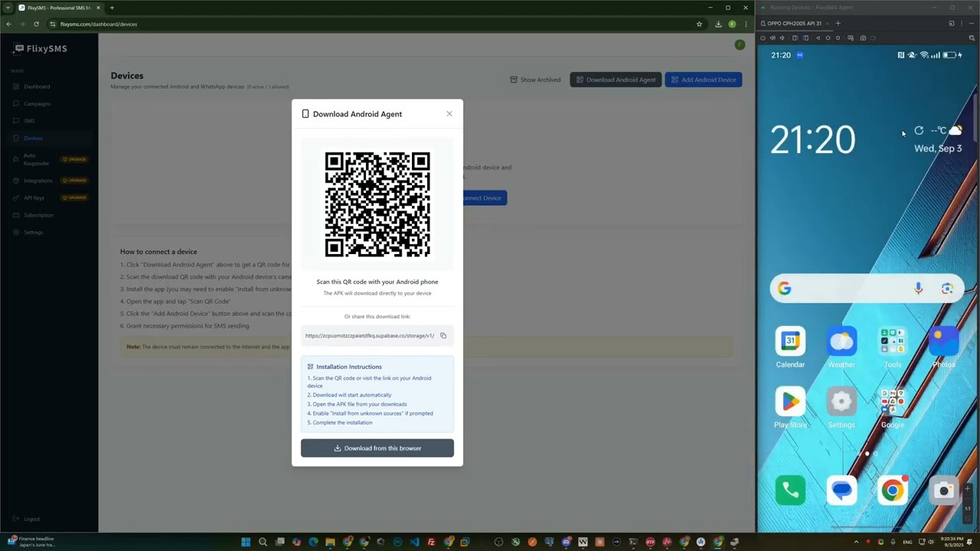
Task: Open Weather app on phone
Action: [x=841, y=347]
